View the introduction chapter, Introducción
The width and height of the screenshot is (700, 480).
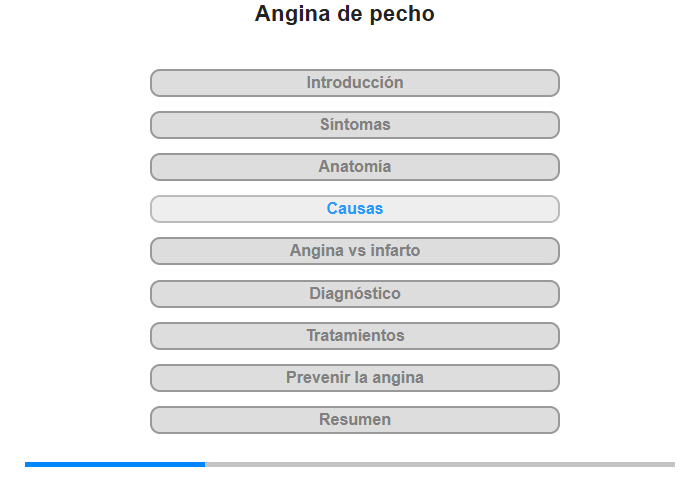(x=355, y=83)
